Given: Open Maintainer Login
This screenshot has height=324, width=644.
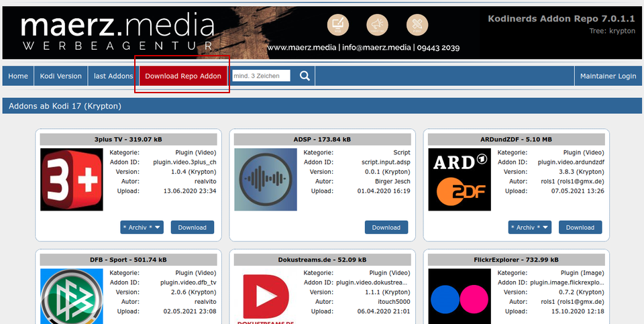Looking at the screenshot, I should (608, 76).
